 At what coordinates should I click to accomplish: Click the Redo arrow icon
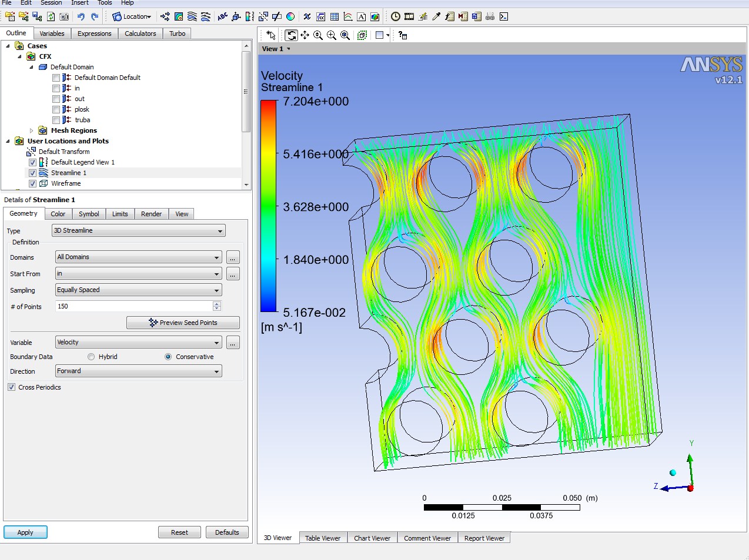[95, 16]
